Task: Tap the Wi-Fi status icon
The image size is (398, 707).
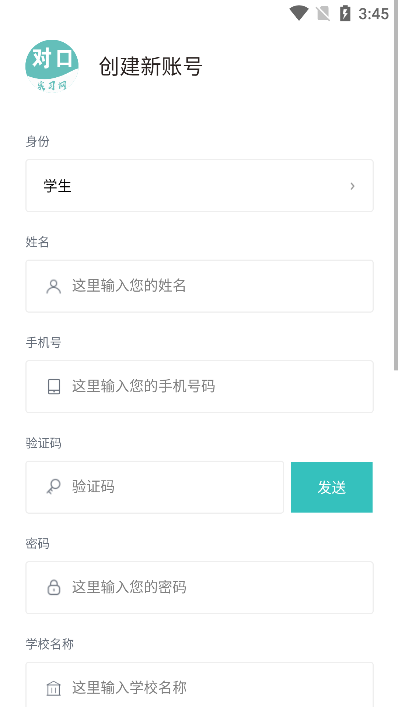Action: 298,13
